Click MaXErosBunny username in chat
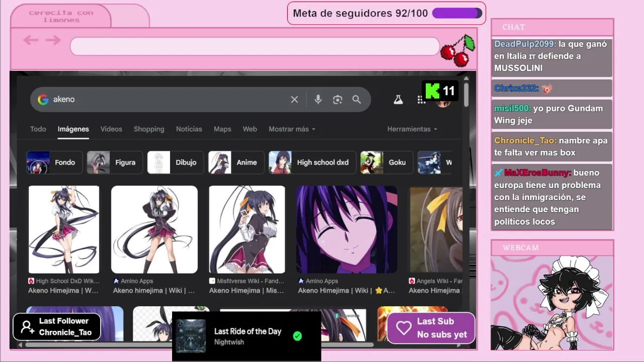 (x=537, y=173)
